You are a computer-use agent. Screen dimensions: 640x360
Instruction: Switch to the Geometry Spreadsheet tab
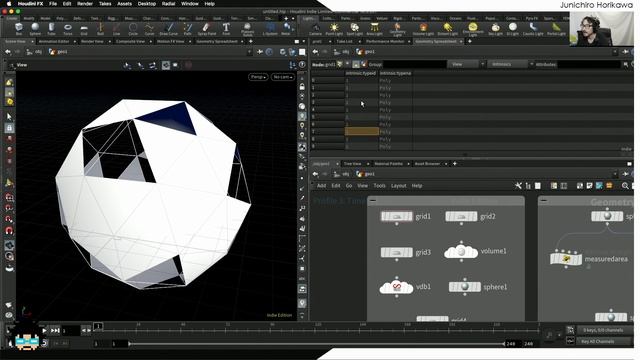436,42
